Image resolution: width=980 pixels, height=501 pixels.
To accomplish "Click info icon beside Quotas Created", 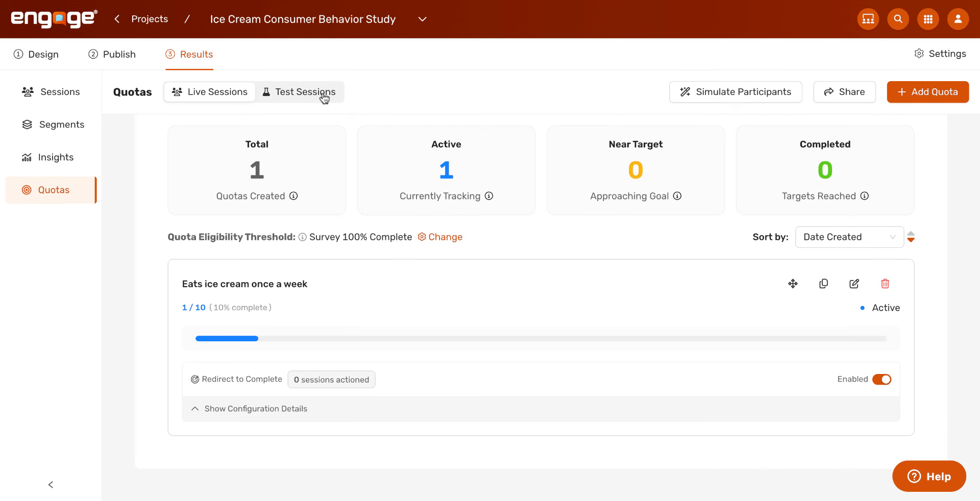I will 293,196.
